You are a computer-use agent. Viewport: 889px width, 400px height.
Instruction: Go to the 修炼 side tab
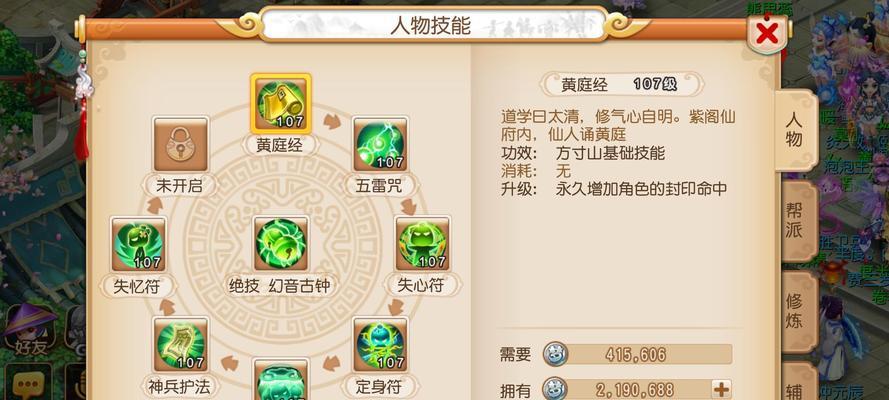pos(796,311)
